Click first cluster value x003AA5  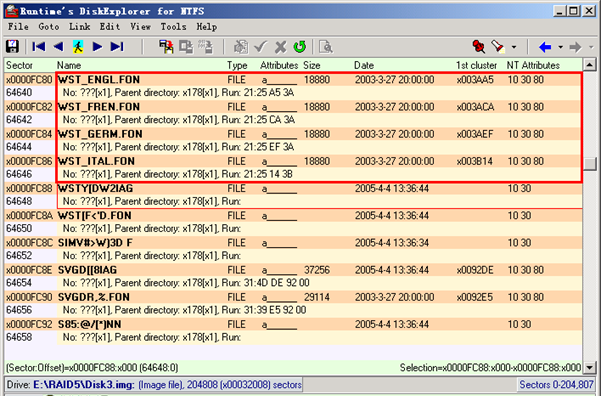(475, 80)
